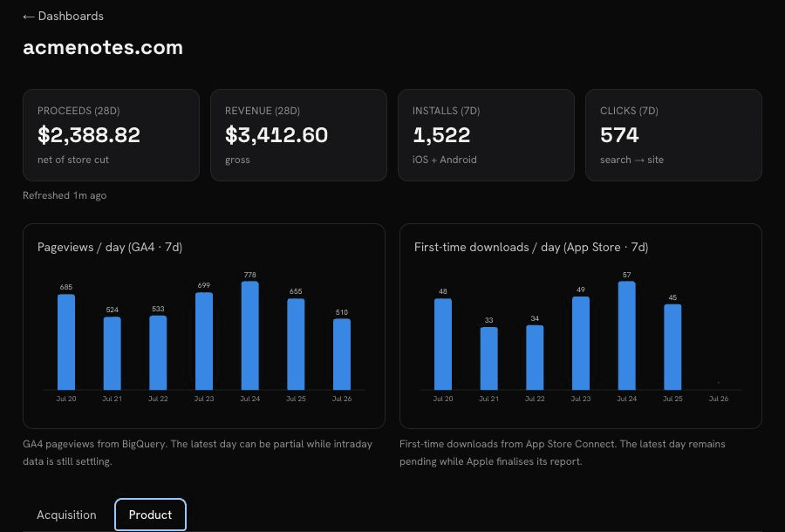The width and height of the screenshot is (785, 532).
Task: Select the Jul 22 pageviews bar labeled 533
Action: [158, 352]
